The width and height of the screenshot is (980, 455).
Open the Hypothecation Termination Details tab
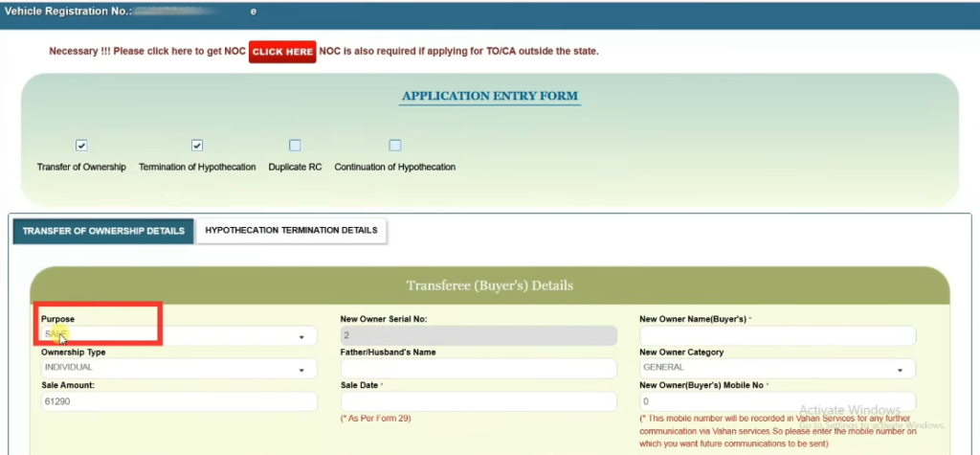[x=291, y=230]
